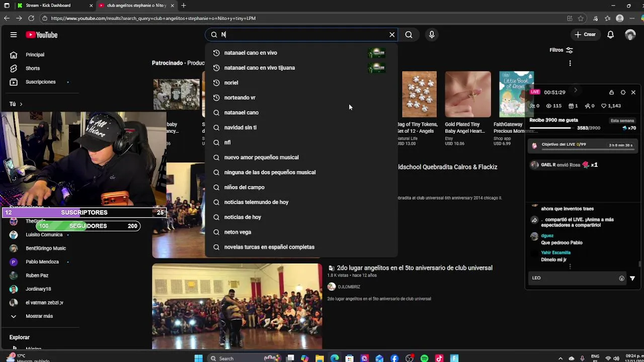Select novelas turcas en español completas
This screenshot has height=362, width=644.
coord(301,247)
